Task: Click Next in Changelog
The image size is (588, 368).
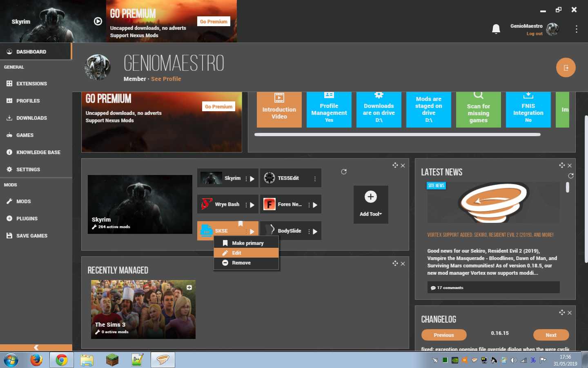Action: 551,335
